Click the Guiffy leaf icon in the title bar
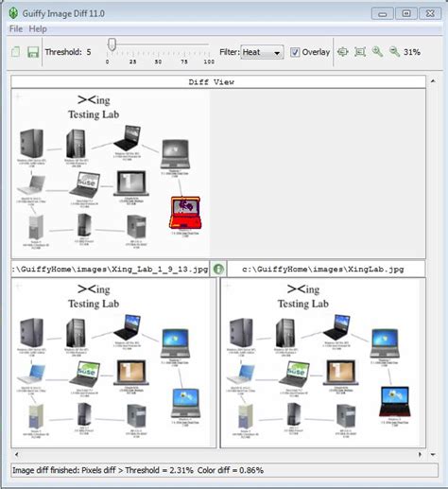Screen dimensions: 448x489 13,13
